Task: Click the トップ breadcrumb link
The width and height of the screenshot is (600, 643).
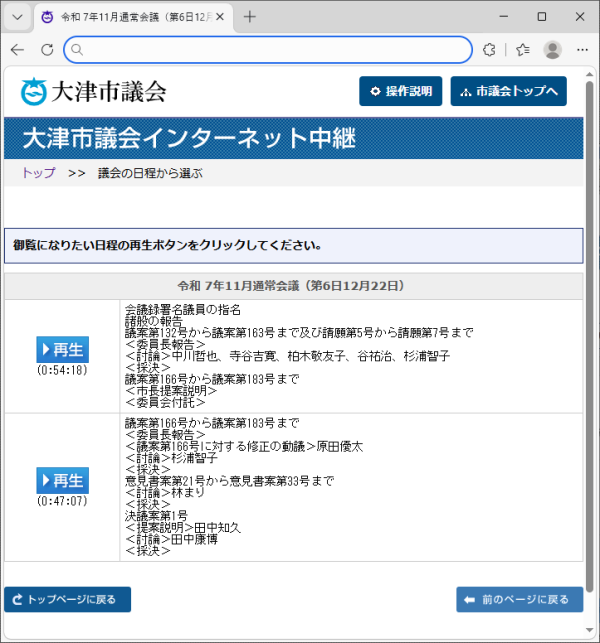Action: (x=39, y=173)
